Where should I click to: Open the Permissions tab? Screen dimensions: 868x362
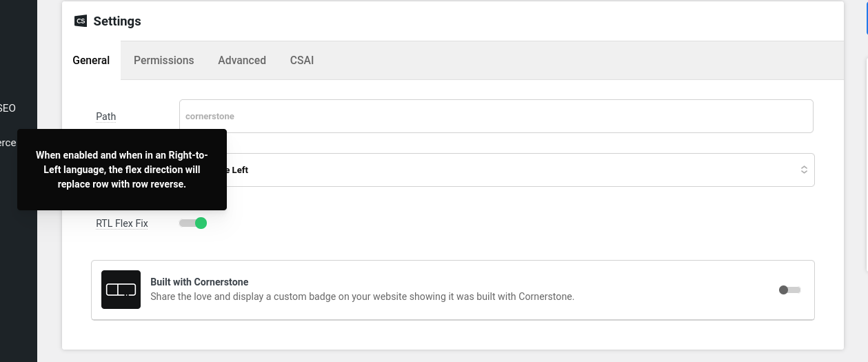pos(163,61)
